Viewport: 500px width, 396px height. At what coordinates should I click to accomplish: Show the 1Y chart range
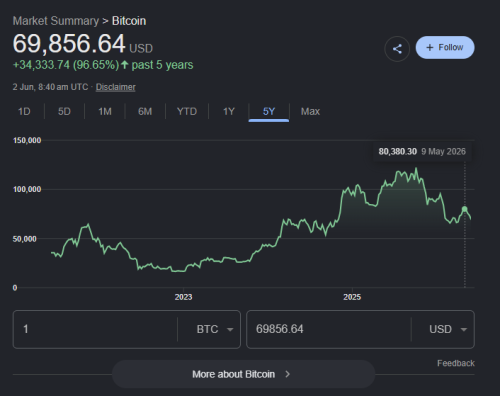click(x=229, y=111)
